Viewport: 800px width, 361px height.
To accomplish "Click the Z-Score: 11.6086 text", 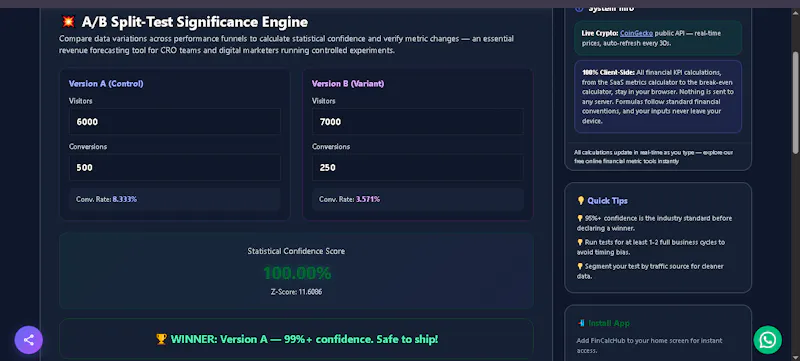I will pos(296,292).
